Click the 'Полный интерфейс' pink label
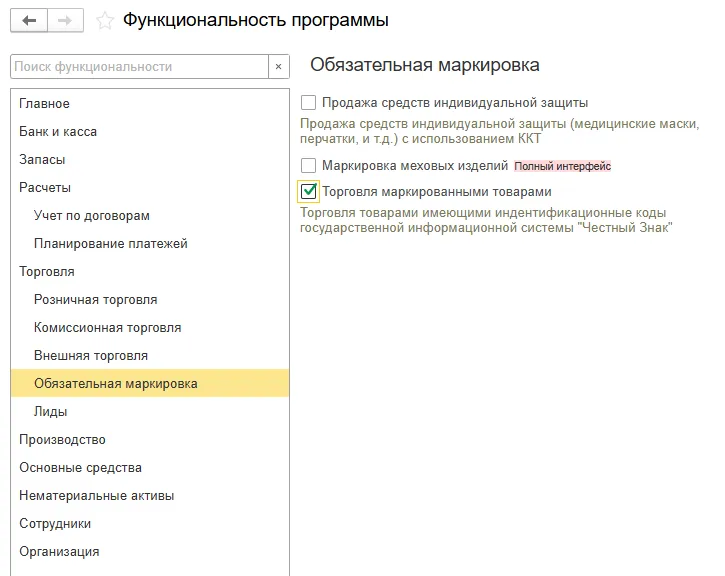 pos(562,166)
